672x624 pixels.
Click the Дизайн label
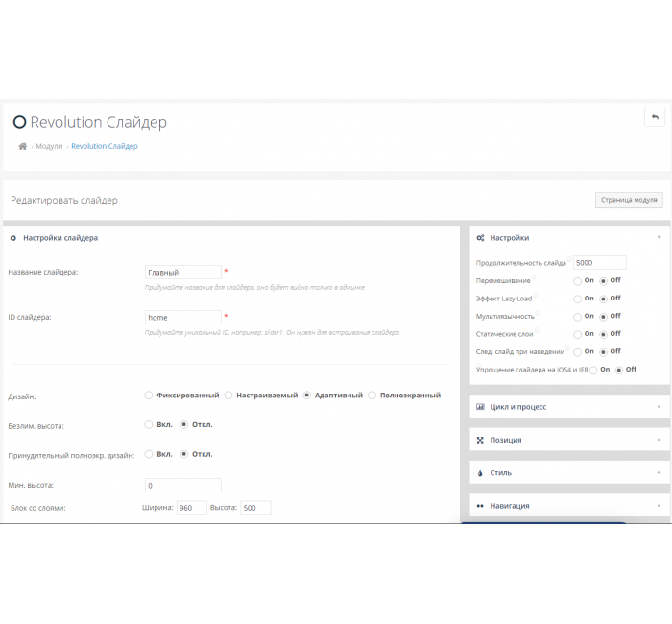(x=22, y=396)
